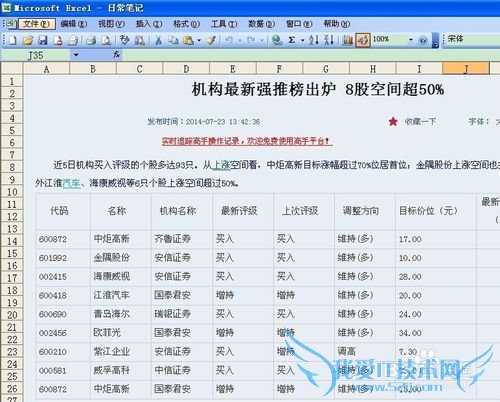
Task: Click the Excel document icon beside the File menu
Action: point(10,24)
